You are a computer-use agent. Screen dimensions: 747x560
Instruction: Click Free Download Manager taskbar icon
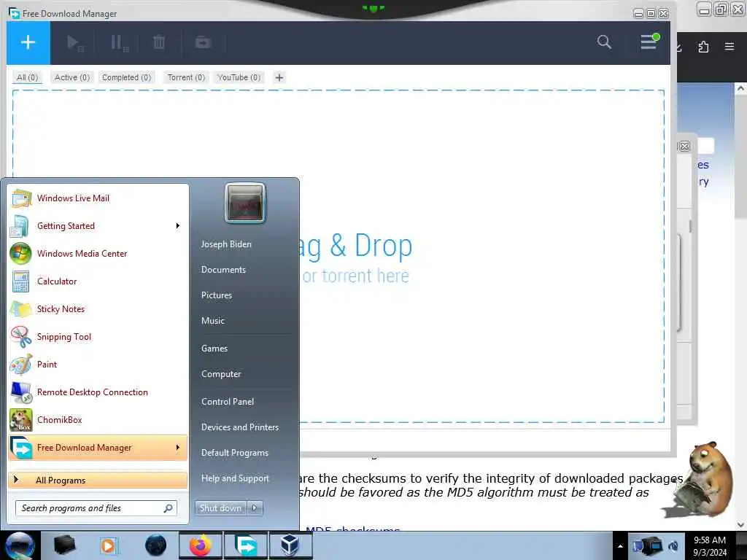[x=246, y=545]
